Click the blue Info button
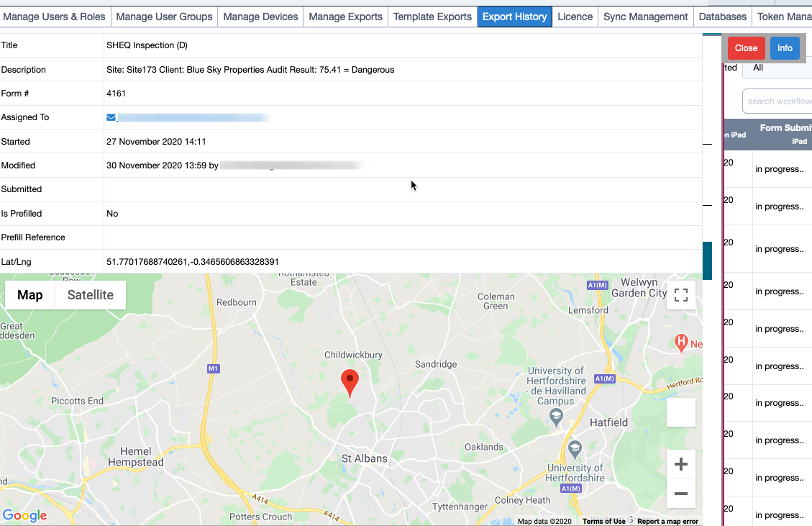Screen dimensions: 812x526 coord(785,48)
